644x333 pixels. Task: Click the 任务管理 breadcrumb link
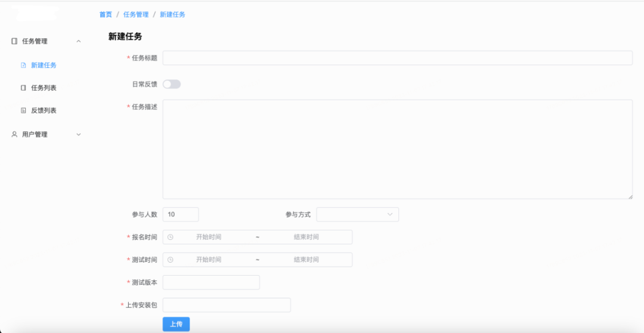(136, 15)
